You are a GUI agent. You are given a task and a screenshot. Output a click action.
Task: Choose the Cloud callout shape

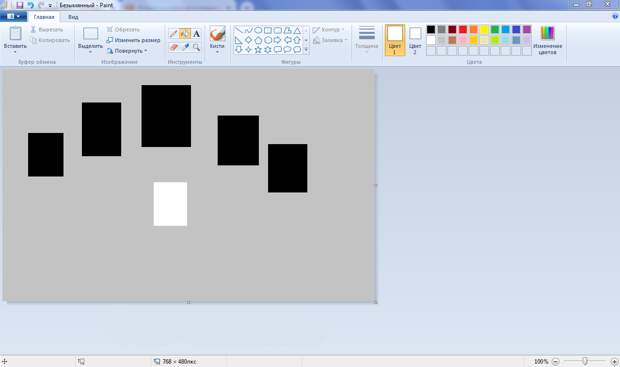[297, 49]
